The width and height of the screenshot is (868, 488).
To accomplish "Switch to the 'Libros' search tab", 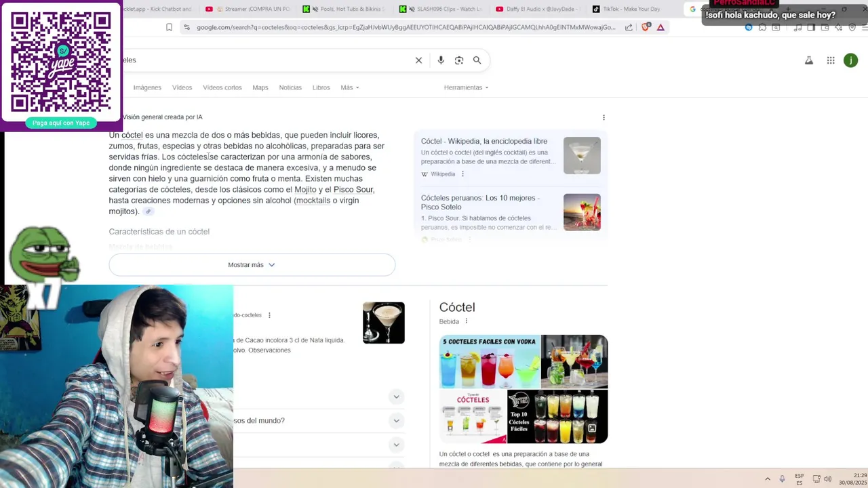I will 321,87.
